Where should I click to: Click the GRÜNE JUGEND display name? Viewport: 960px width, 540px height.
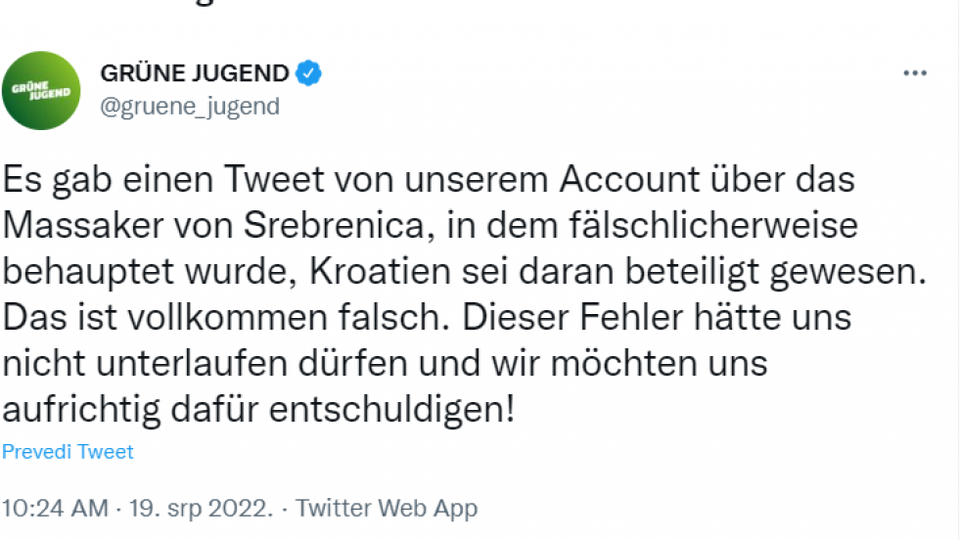click(195, 73)
